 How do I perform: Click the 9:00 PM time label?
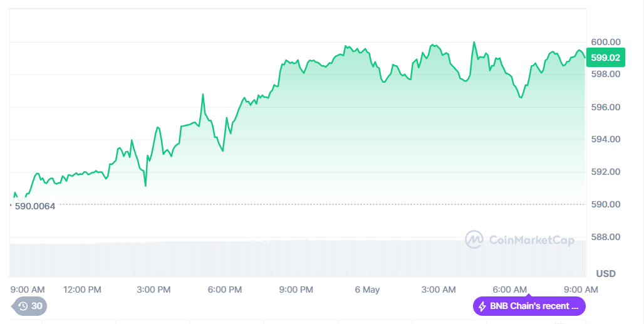(296, 290)
